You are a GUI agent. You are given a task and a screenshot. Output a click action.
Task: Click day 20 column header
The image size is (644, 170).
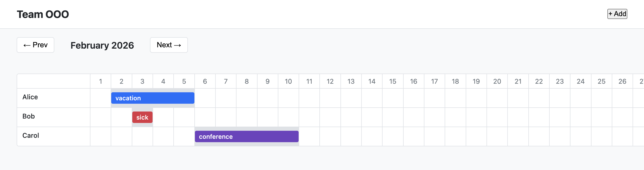coord(497,81)
